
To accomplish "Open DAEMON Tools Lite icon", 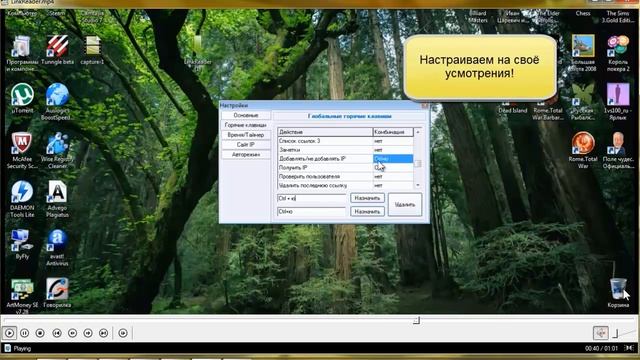I will pos(22,199).
